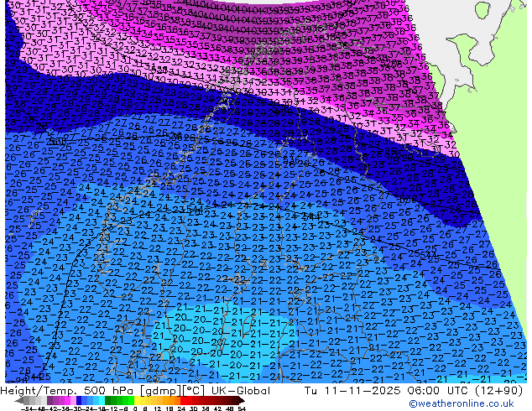The image size is (532, 411).
Task: Select the dark red swatch at legend end
Action: pos(237,401)
